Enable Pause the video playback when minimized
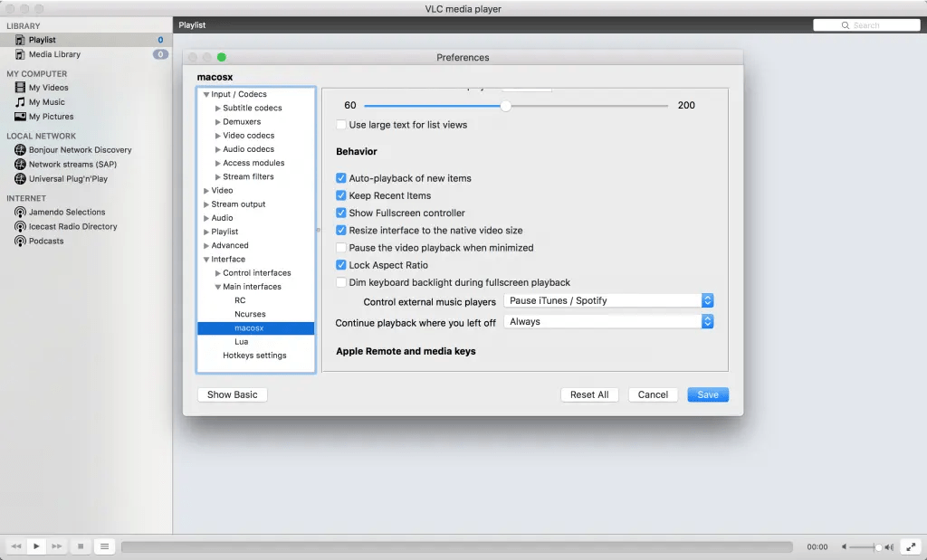 pos(341,247)
